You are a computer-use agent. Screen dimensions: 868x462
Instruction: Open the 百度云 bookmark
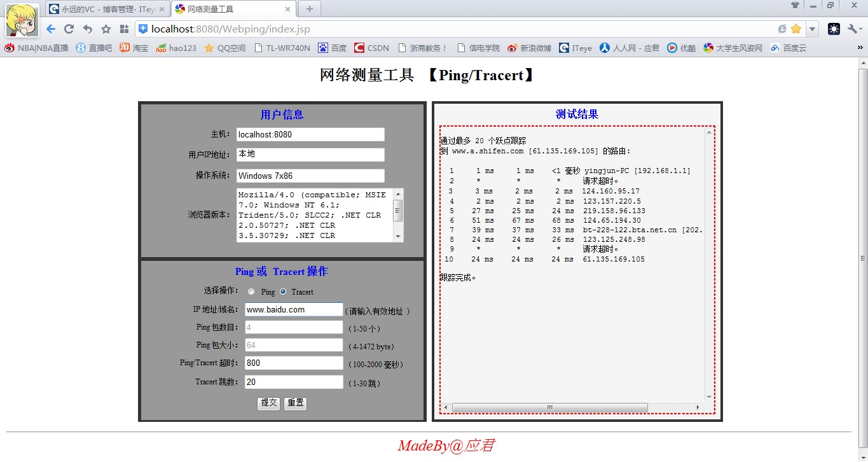pyautogui.click(x=788, y=48)
